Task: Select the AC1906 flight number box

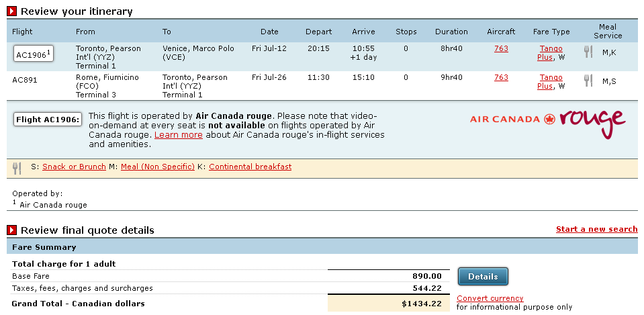Action: pos(34,54)
